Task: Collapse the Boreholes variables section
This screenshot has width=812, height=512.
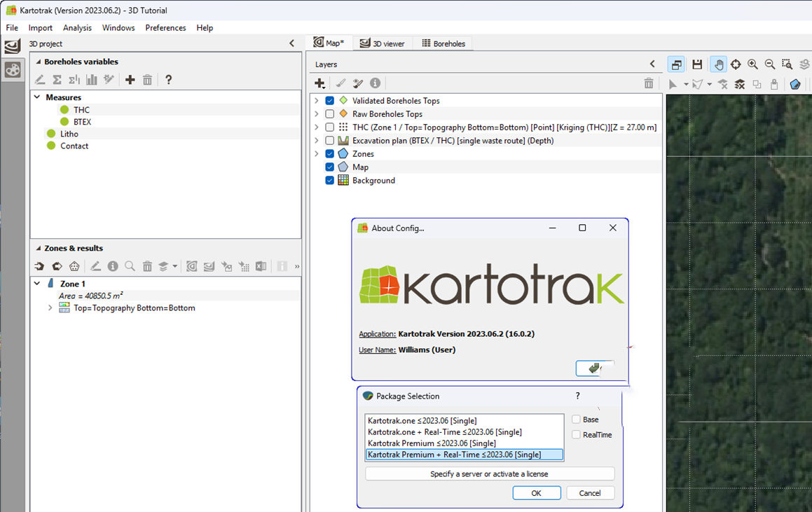Action: (38, 62)
